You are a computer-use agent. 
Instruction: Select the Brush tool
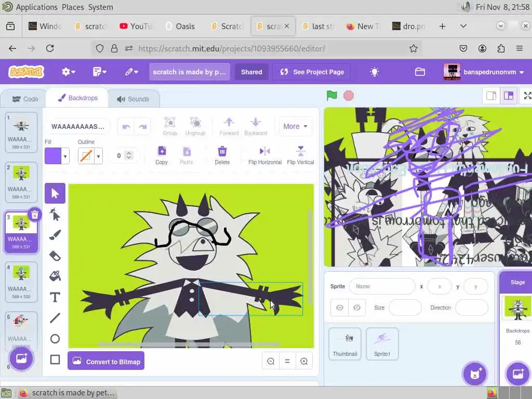(55, 235)
